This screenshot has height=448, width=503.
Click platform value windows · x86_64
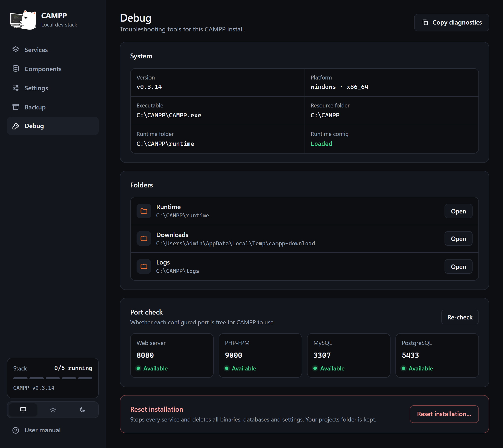pos(339,87)
